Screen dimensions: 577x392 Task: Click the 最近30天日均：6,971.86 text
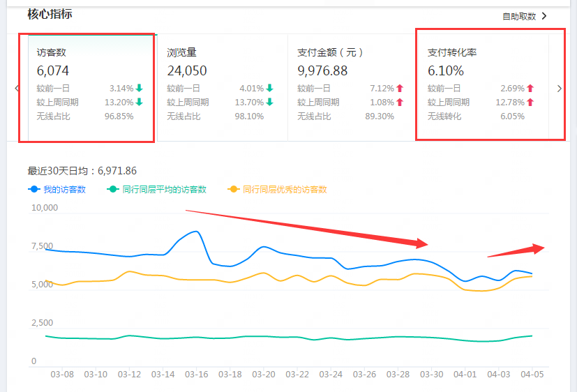pyautogui.click(x=82, y=171)
